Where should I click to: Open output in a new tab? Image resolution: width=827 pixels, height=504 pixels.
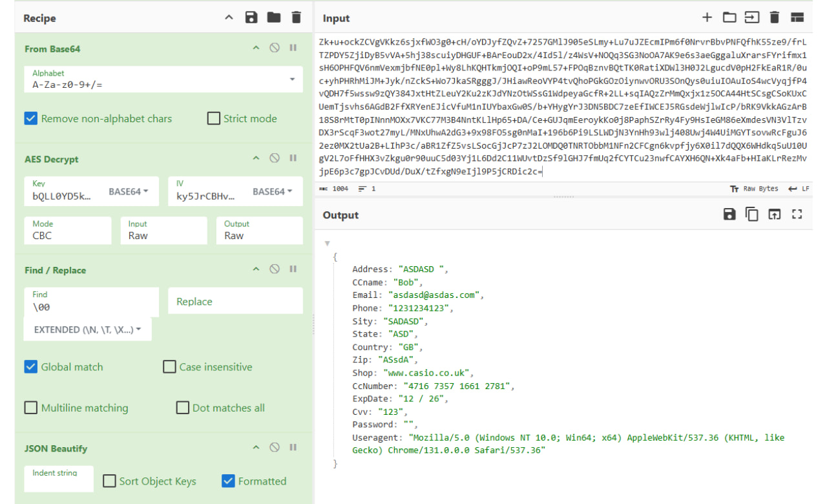point(774,215)
